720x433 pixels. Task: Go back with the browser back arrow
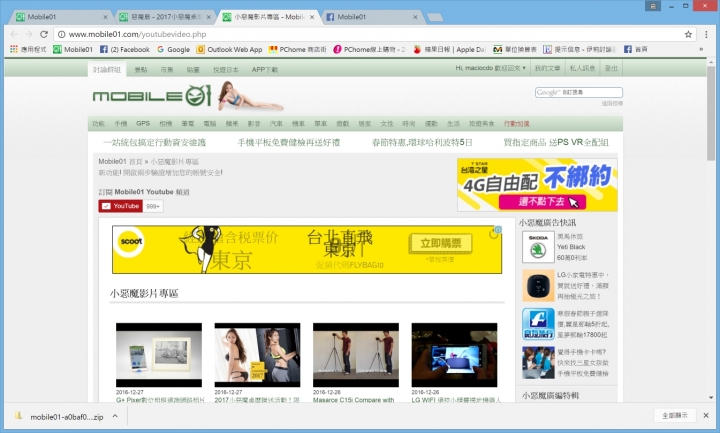(x=14, y=34)
